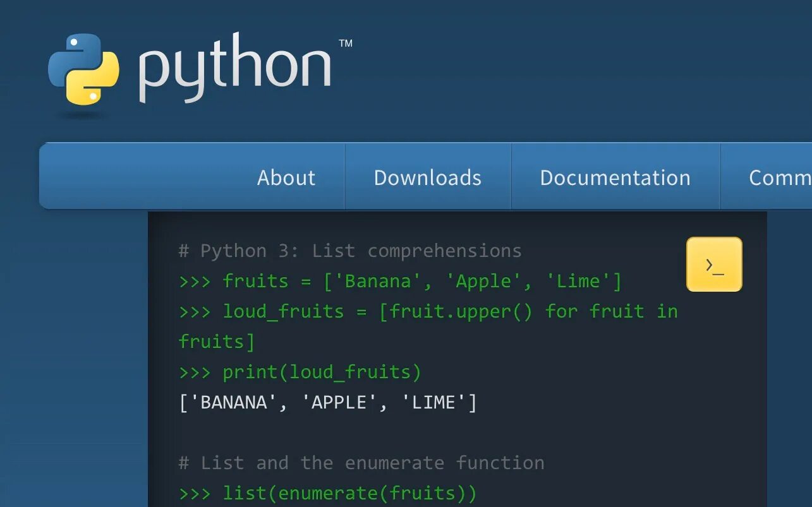Open the Documentation menu item
This screenshot has height=507, width=812.
[x=615, y=177]
